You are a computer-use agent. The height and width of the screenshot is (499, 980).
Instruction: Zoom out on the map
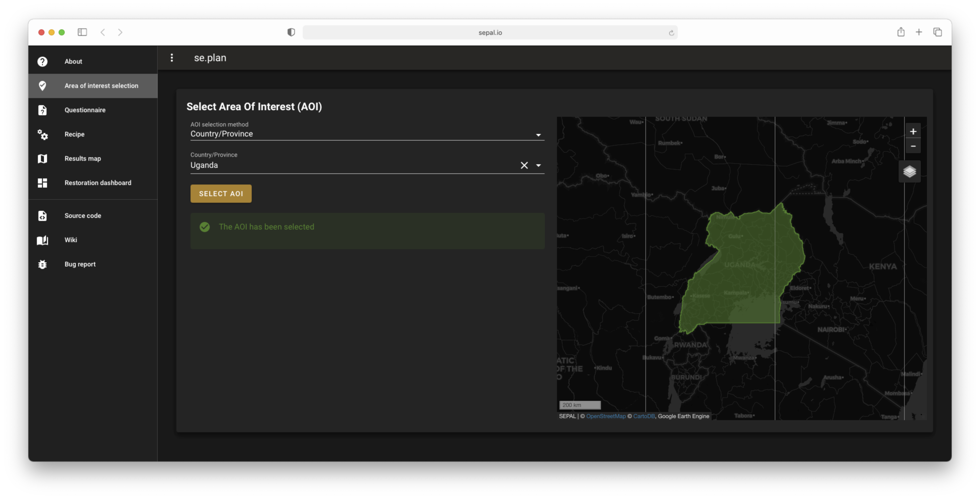point(913,146)
